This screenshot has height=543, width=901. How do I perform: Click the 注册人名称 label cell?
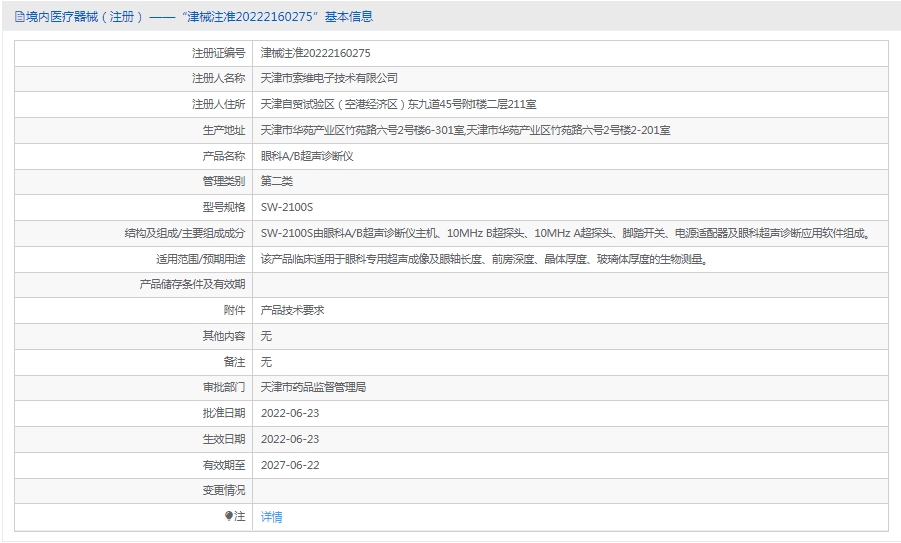134,78
